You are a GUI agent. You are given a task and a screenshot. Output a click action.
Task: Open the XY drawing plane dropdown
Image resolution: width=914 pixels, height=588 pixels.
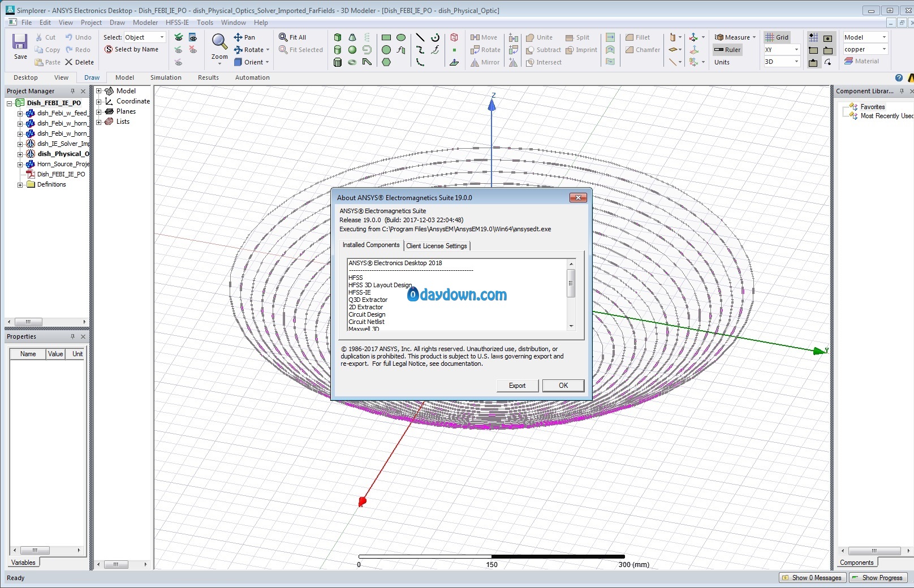(796, 50)
